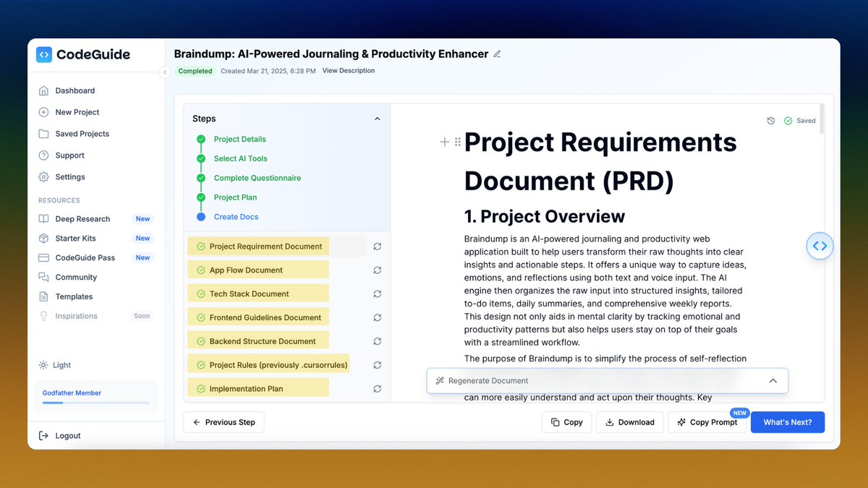
Task: Click the Godfather Member progress bar
Action: click(96, 403)
